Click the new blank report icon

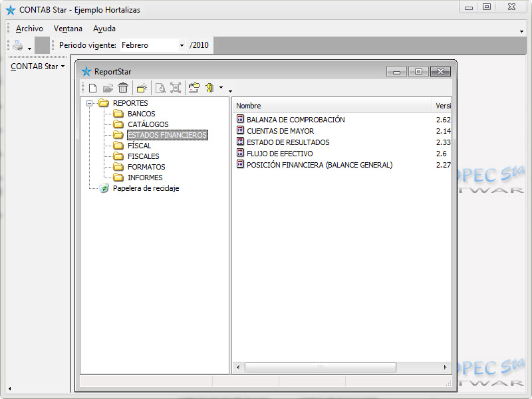click(x=92, y=88)
